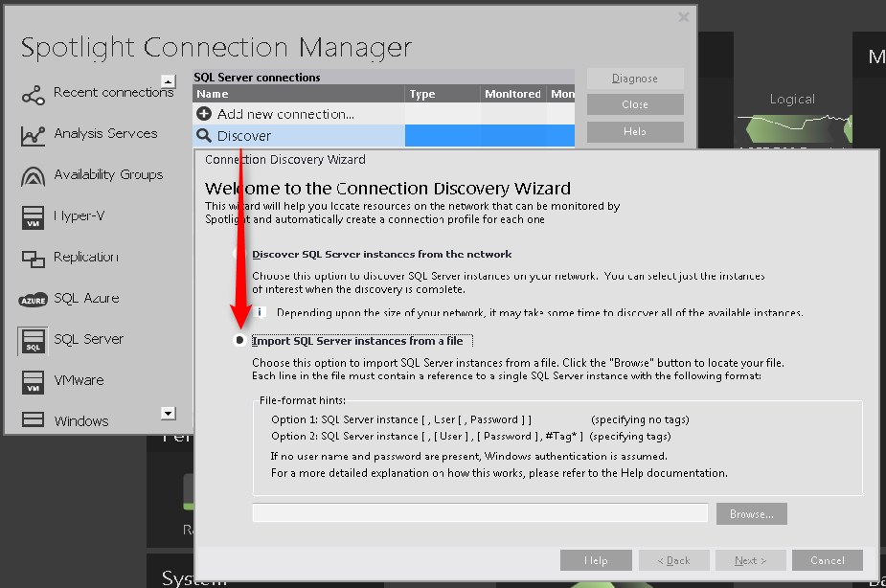
Task: Select the Analysis Services chart icon
Action: [x=33, y=135]
